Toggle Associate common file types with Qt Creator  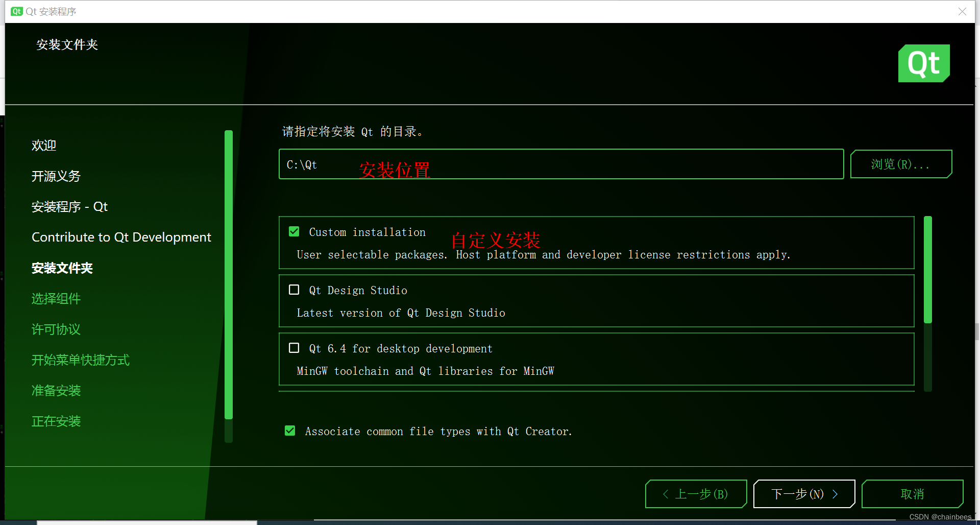(x=290, y=431)
